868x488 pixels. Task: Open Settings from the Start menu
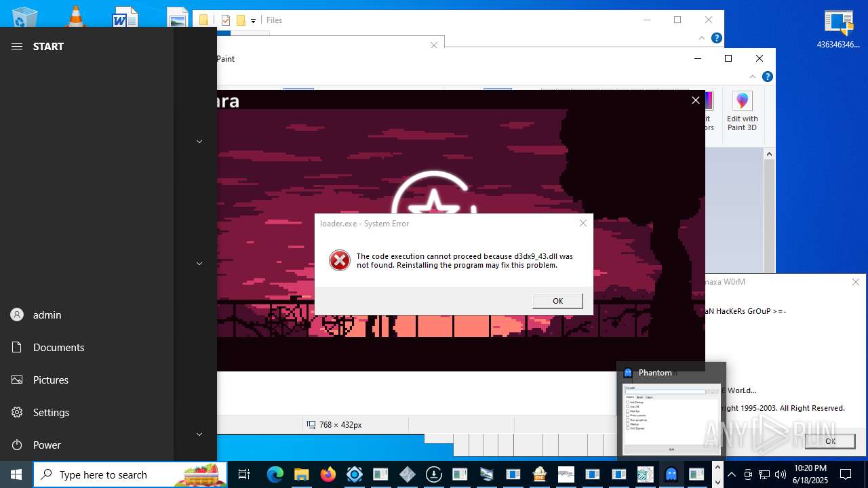coord(87,412)
